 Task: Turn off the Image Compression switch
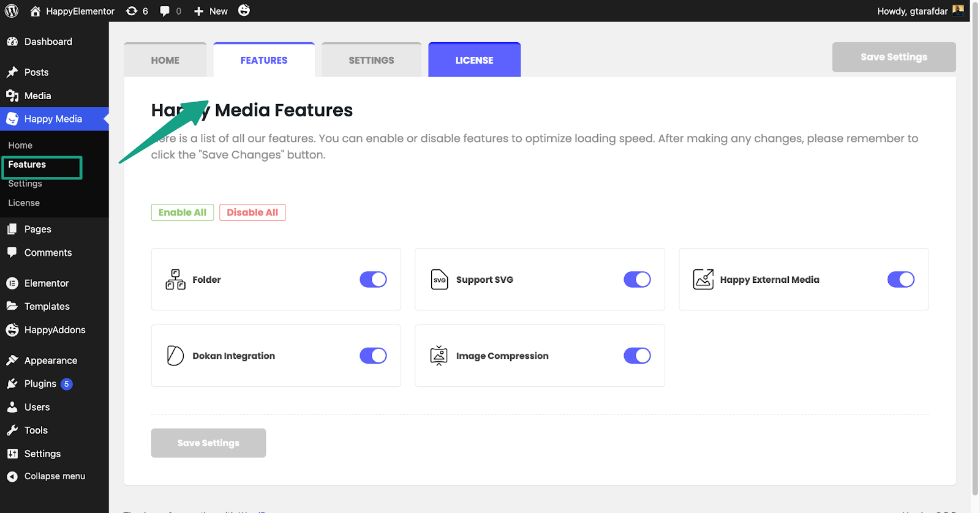click(637, 356)
